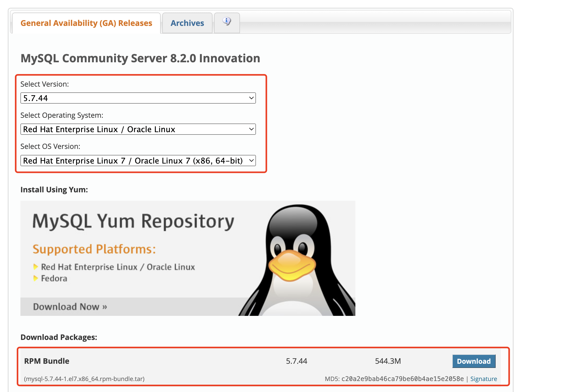The width and height of the screenshot is (582, 392).
Task: Click the MySQL Community Server 8.2.0 Innovation heading
Action: coord(141,58)
